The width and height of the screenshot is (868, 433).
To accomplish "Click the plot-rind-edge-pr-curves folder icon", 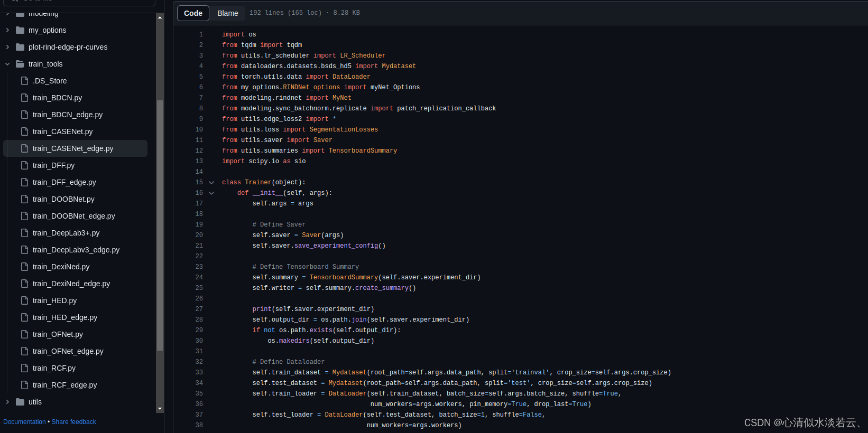I will pyautogui.click(x=20, y=47).
